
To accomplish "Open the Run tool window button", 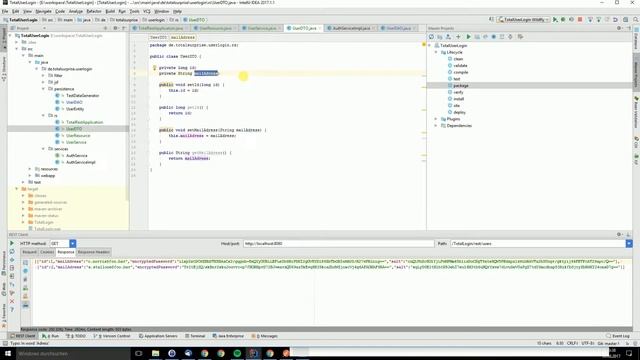I will (51, 336).
